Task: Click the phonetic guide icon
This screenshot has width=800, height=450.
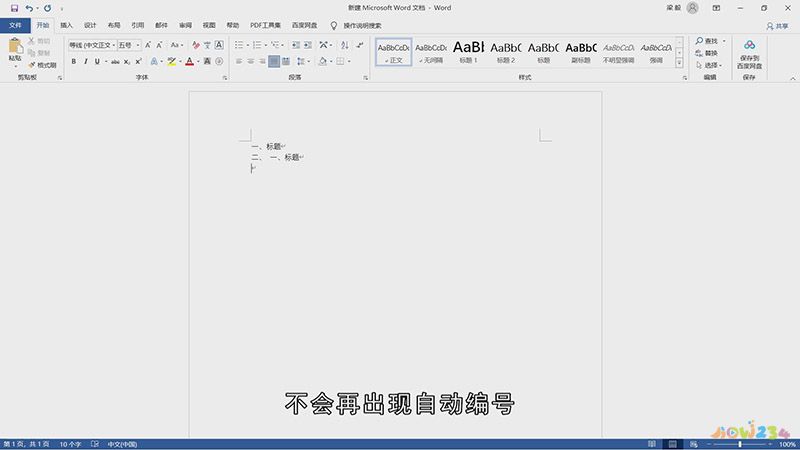Action: pos(207,45)
